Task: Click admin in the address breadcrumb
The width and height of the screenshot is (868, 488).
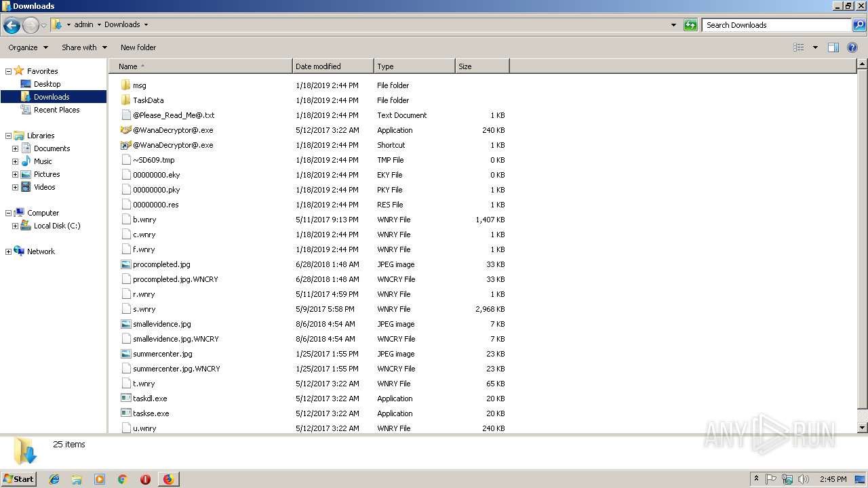Action: click(83, 24)
